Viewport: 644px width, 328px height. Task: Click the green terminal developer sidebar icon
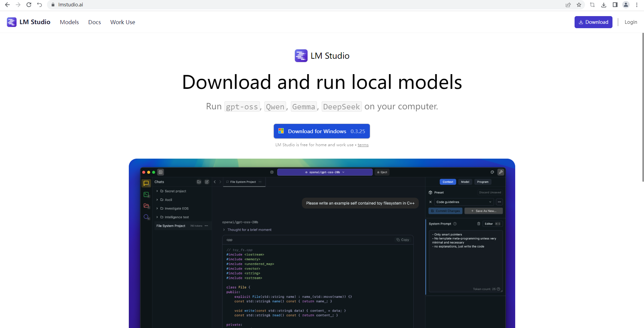click(x=146, y=195)
